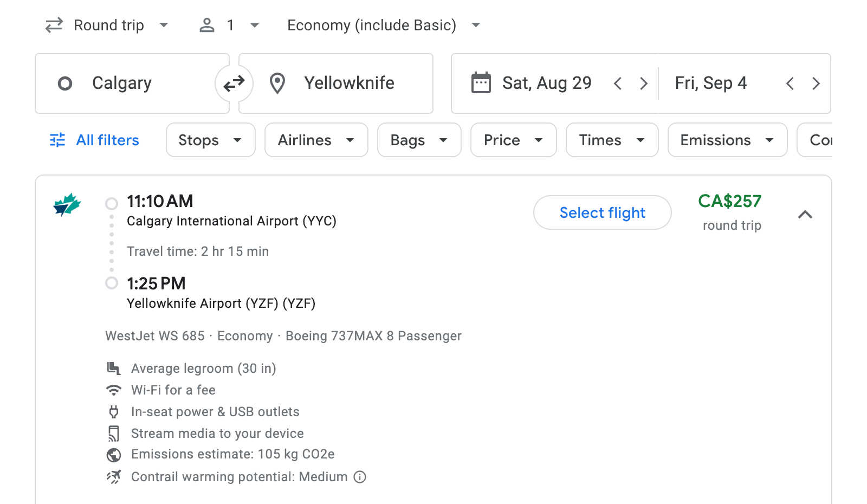This screenshot has height=504, width=867.
Task: Click the Wi-Fi for a fee icon
Action: pyautogui.click(x=113, y=390)
